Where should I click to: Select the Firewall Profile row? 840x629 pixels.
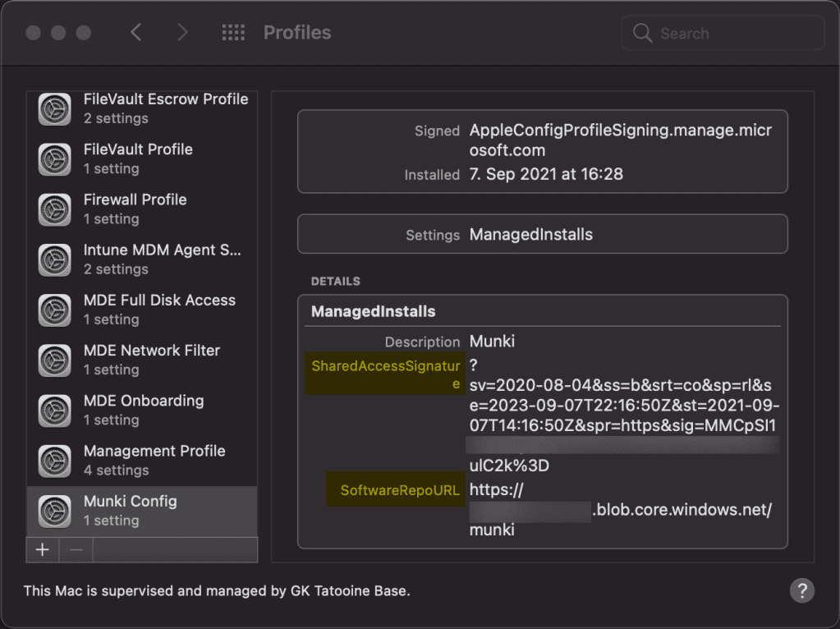pos(142,210)
